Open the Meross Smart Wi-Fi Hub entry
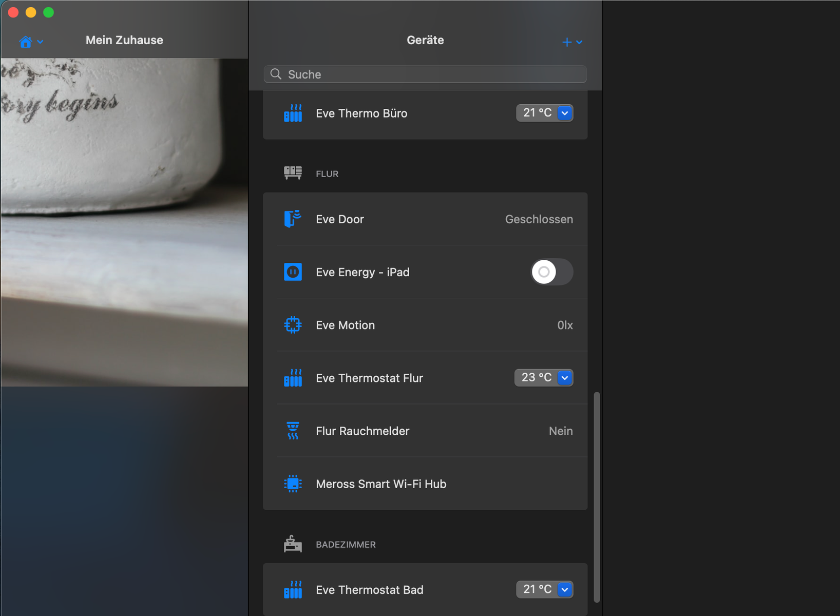The width and height of the screenshot is (840, 616). [x=381, y=484]
